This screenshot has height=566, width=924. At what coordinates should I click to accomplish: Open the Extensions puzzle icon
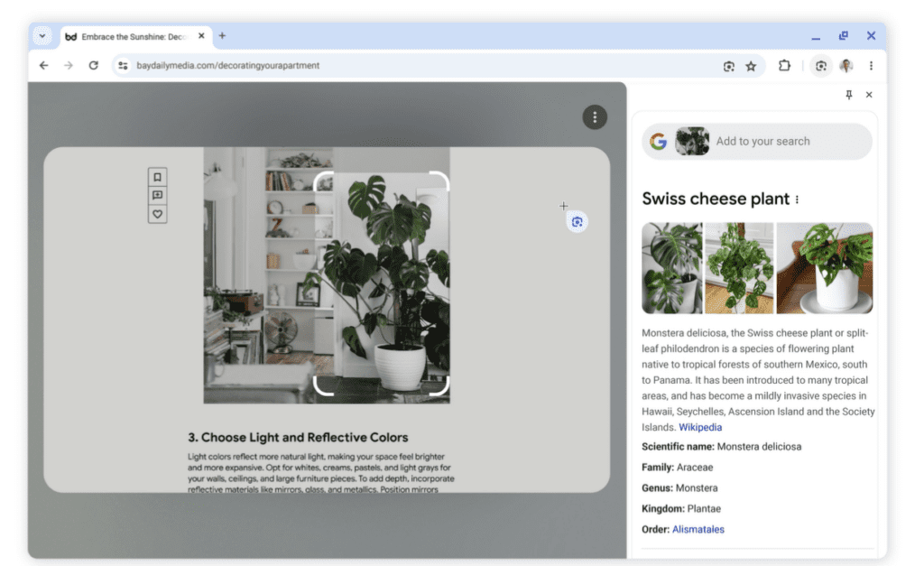[x=784, y=66]
